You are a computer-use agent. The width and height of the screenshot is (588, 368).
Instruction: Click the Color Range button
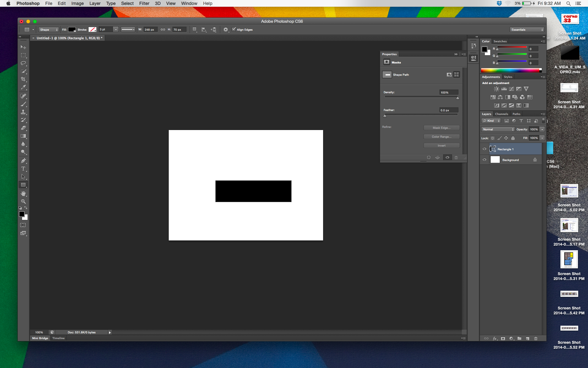click(x=442, y=137)
